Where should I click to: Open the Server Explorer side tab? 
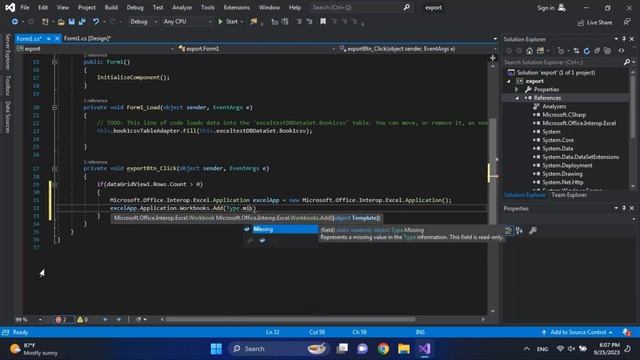tap(7, 52)
